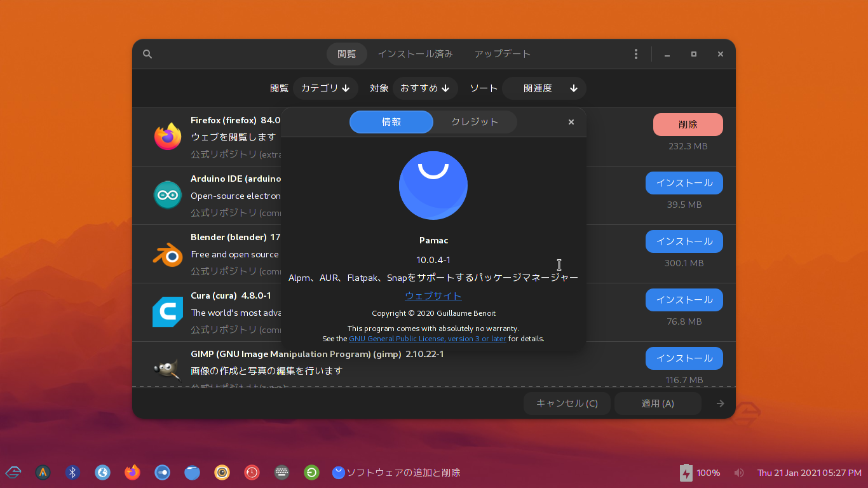This screenshot has width=868, height=488.
Task: Open the Bluetooth icon in taskbar
Action: coord(72,472)
